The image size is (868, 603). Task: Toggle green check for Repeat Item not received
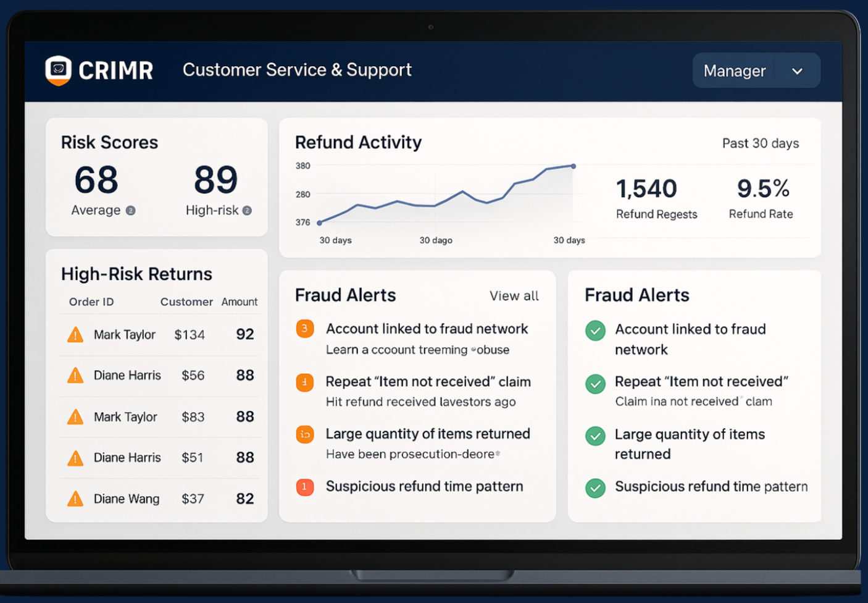click(x=595, y=384)
